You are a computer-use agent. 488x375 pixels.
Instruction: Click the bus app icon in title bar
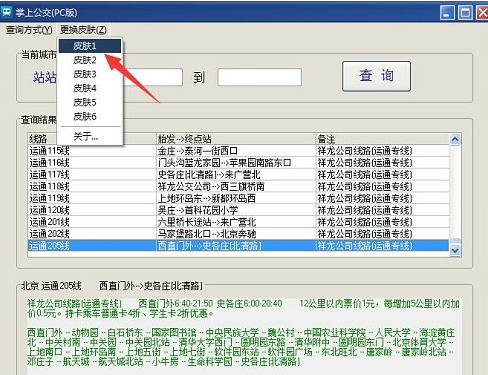point(7,13)
